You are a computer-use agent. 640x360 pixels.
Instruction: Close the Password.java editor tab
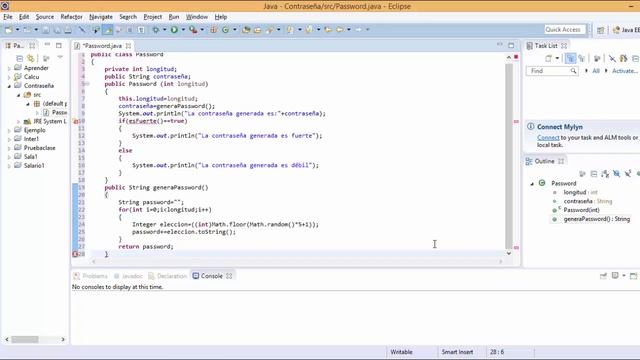tap(129, 46)
